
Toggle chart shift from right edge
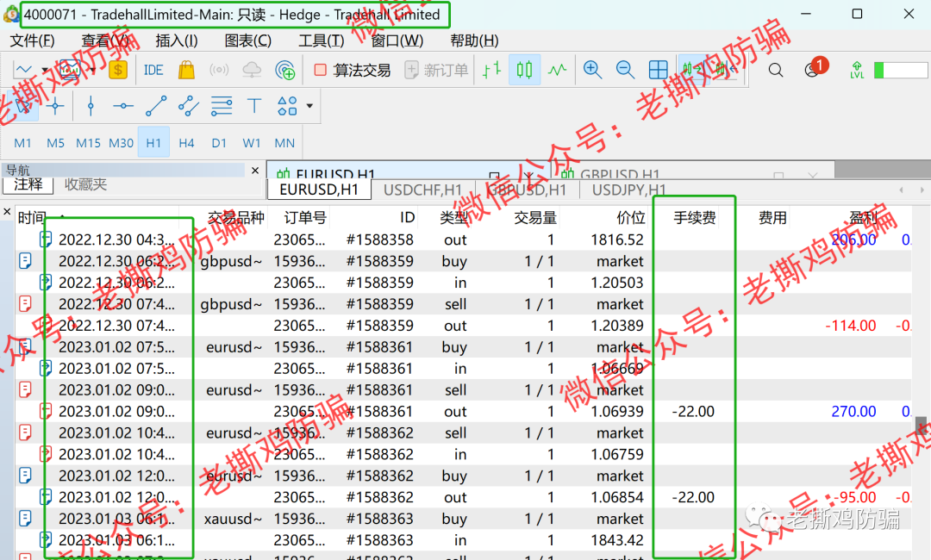pos(724,70)
